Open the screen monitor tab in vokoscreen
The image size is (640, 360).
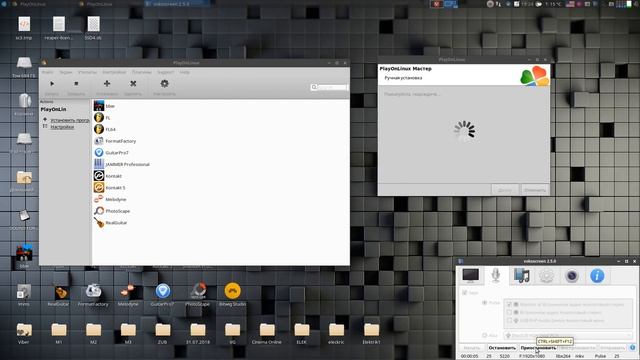coord(471,276)
